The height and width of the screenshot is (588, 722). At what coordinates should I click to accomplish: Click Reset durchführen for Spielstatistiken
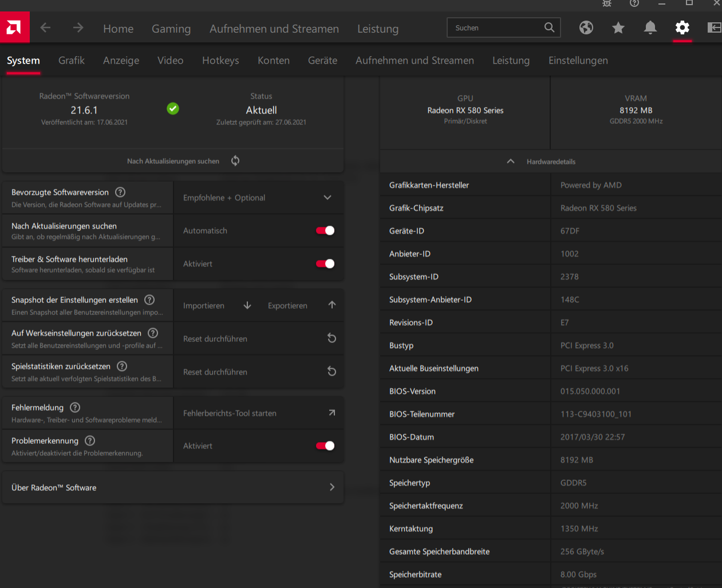pyautogui.click(x=215, y=372)
